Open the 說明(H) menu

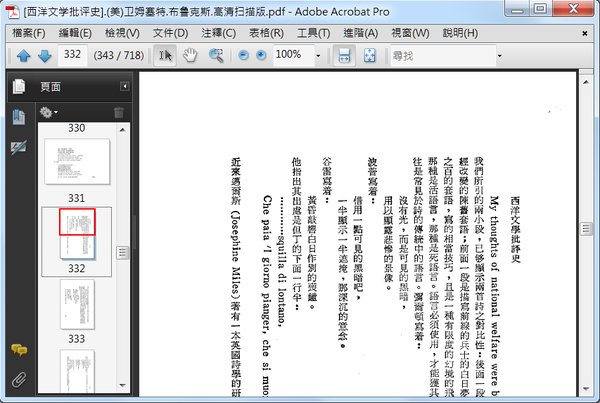click(460, 33)
